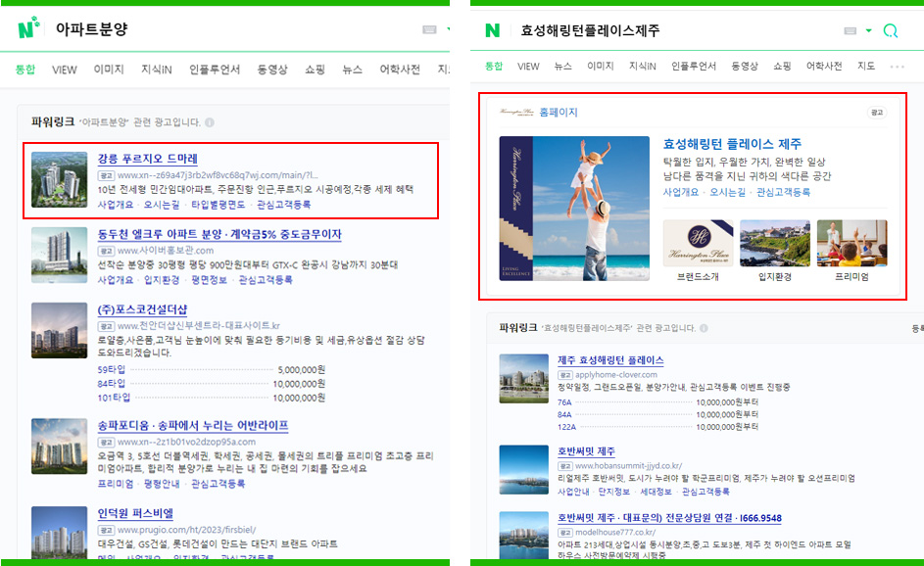
Task: Select 지식iN tab in left window
Action: (156, 70)
